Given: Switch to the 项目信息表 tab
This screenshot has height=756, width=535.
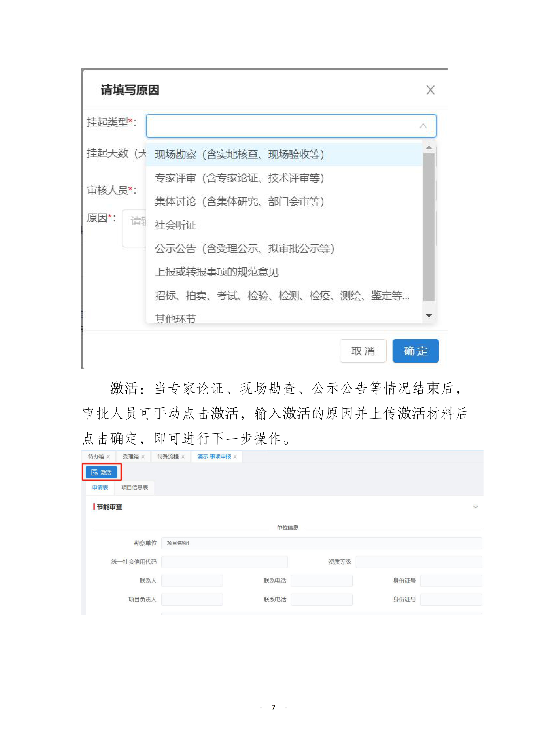Looking at the screenshot, I should (x=134, y=487).
